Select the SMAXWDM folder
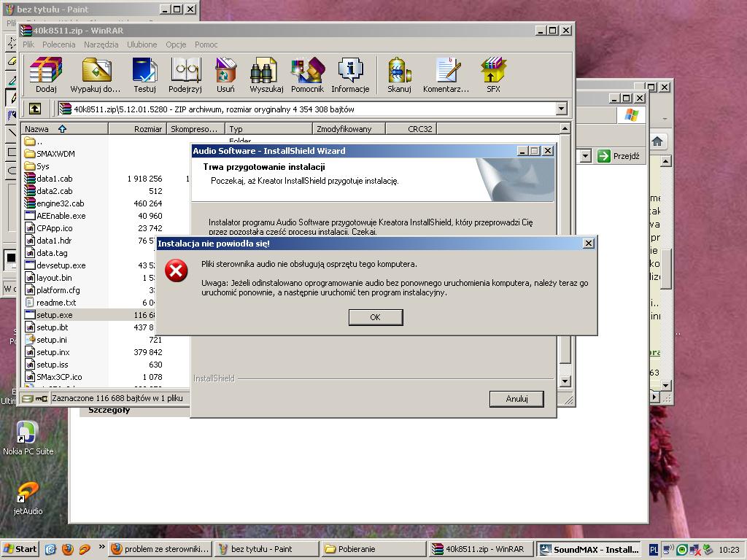 pos(50,154)
